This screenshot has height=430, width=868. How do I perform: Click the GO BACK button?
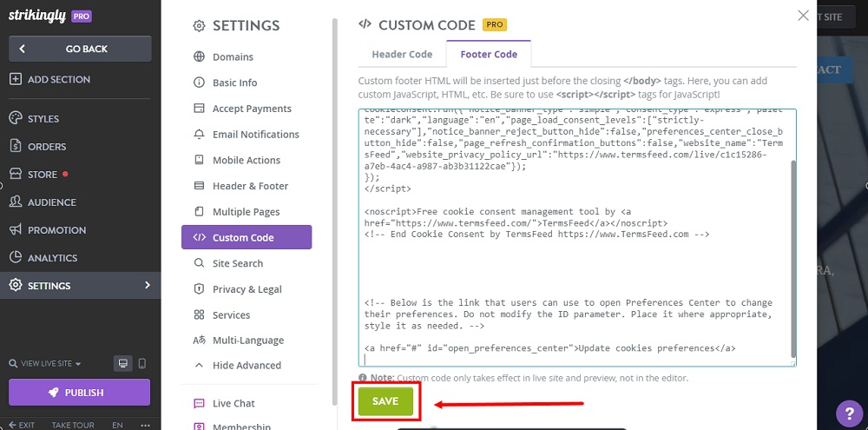[80, 49]
